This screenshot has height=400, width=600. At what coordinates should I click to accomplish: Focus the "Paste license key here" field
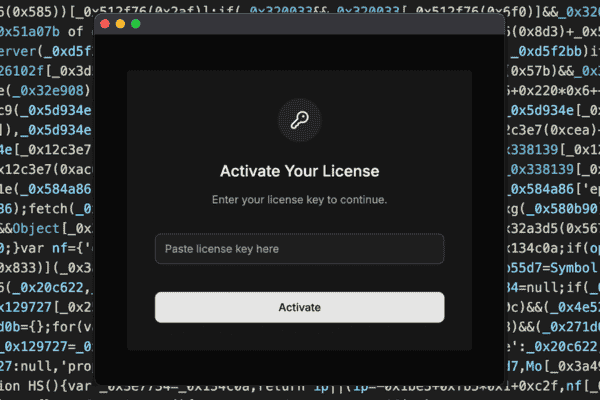[299, 248]
